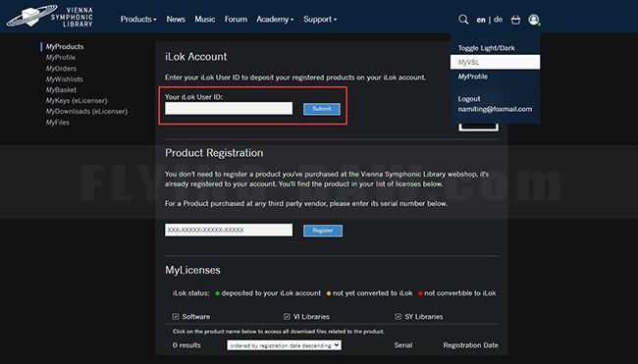Click the 'iLok Account' heading
The height and width of the screenshot is (364, 638).
196,57
